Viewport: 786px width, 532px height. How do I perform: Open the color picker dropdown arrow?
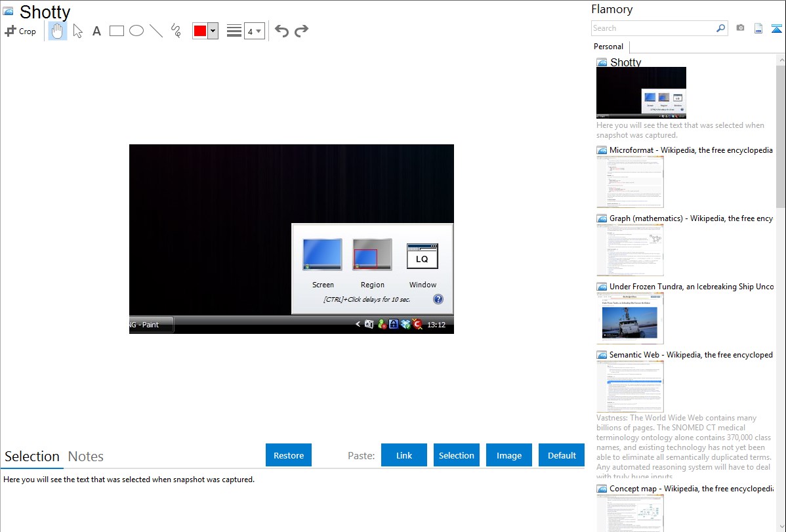tap(213, 31)
